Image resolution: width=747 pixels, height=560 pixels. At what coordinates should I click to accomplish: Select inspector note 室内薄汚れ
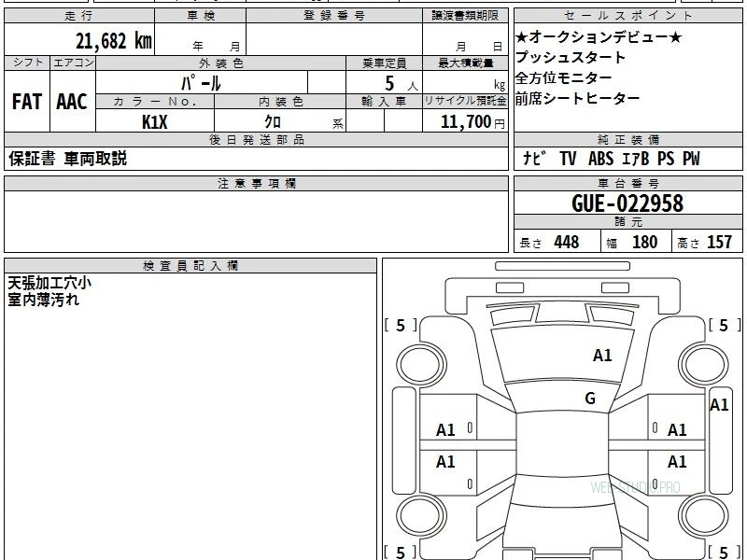[x=43, y=300]
